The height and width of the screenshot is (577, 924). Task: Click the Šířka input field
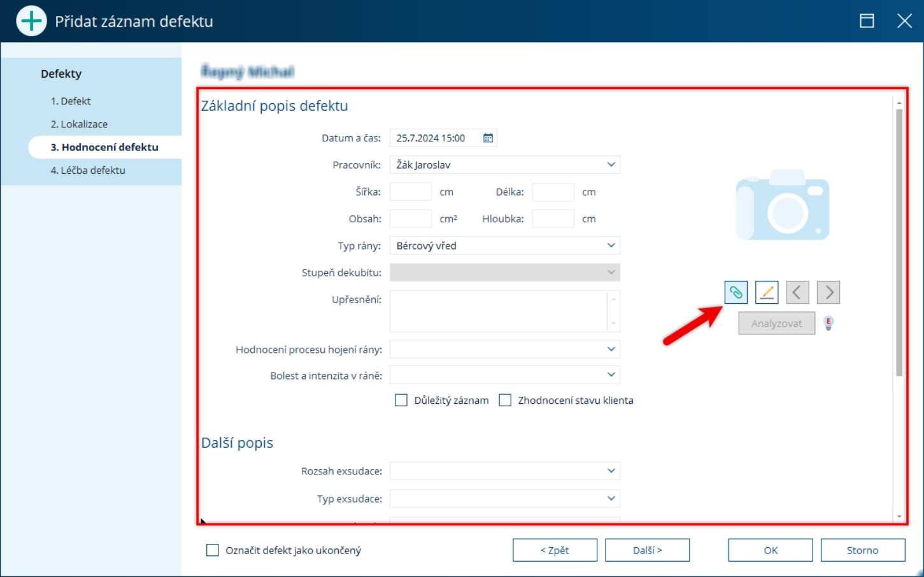411,192
